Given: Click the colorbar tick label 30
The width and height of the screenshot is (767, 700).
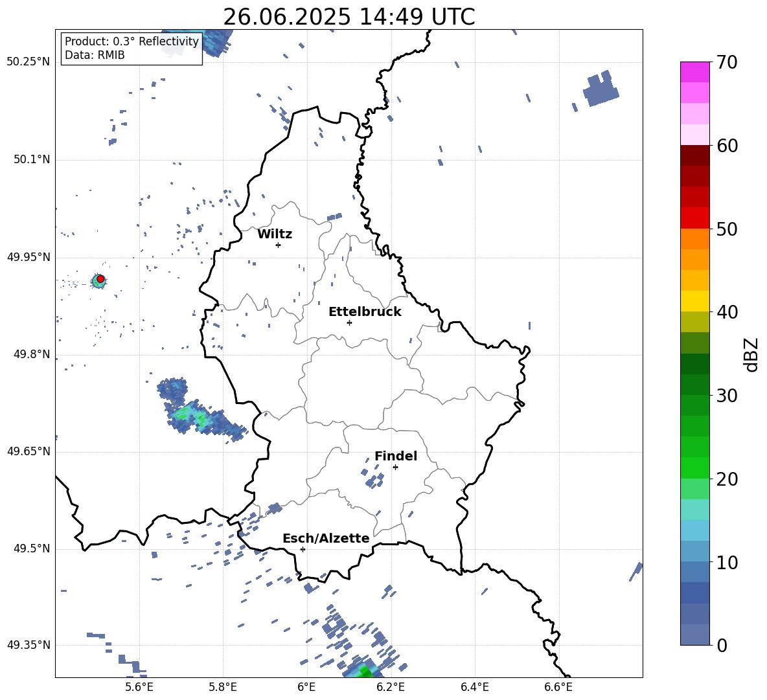Looking at the screenshot, I should pyautogui.click(x=727, y=396).
